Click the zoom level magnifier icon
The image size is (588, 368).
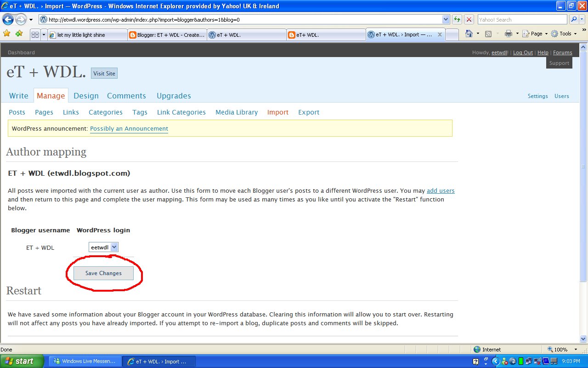[550, 350]
